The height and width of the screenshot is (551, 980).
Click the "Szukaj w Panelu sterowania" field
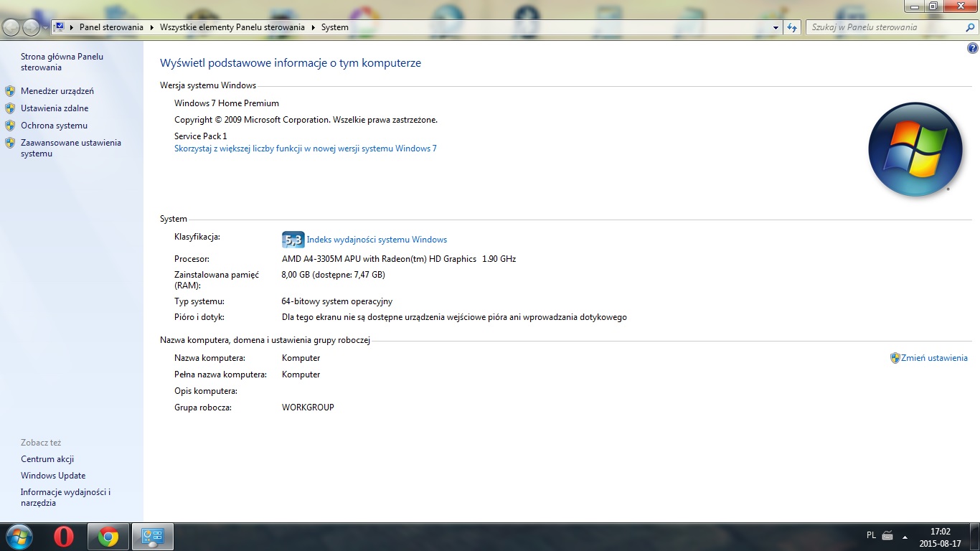882,27
